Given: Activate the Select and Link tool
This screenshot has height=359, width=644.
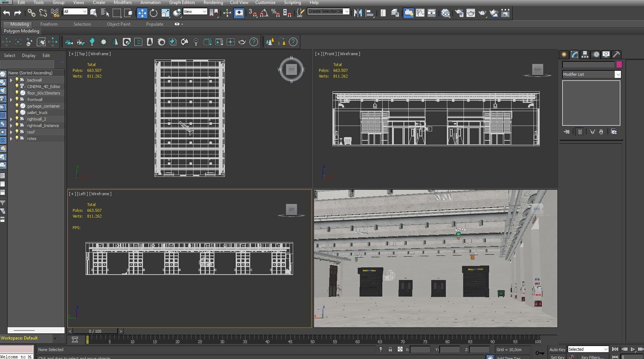Looking at the screenshot, I should [32, 13].
